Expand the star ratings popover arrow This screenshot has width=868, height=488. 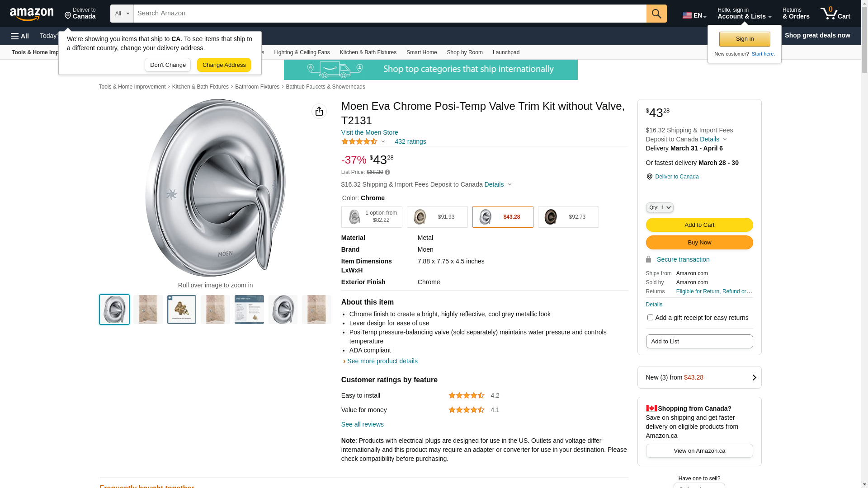tap(383, 142)
